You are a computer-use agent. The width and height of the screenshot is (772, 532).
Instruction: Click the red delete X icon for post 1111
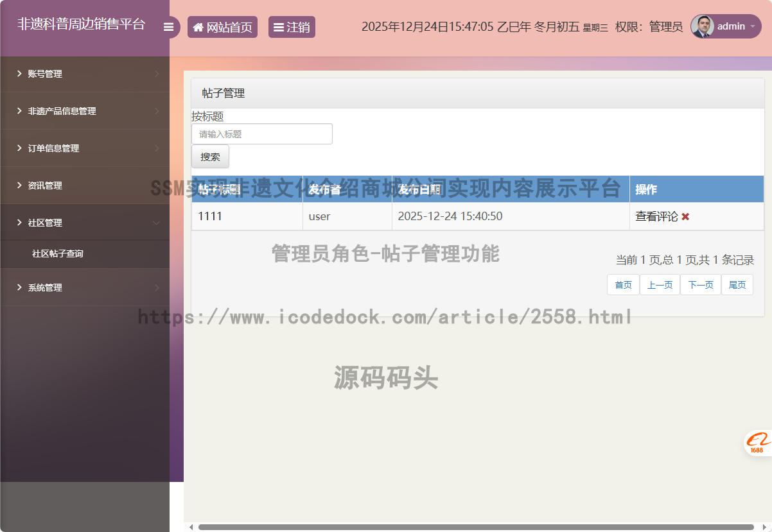coord(685,217)
